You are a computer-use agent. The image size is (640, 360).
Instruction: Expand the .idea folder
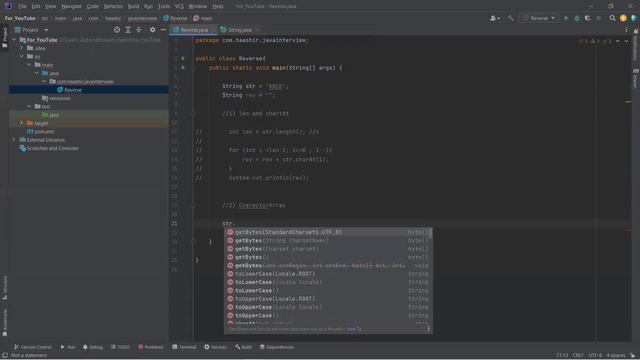tap(22, 48)
